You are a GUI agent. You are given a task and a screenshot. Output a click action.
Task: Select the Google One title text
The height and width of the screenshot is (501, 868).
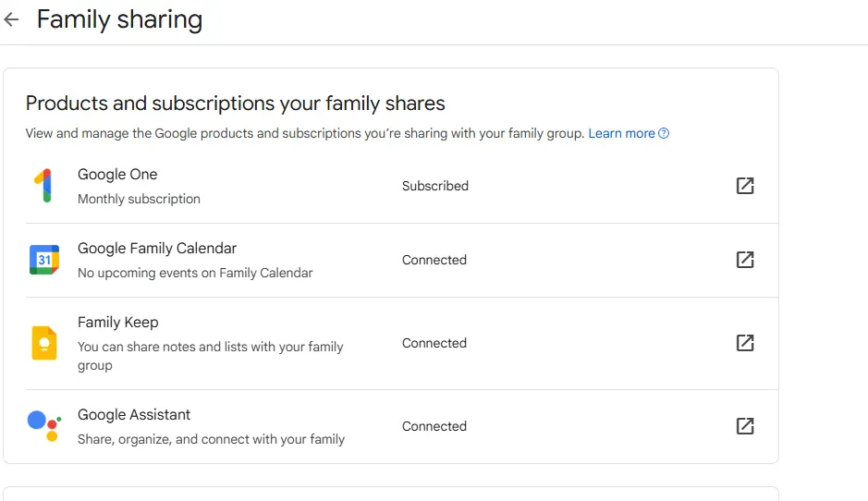tap(117, 175)
